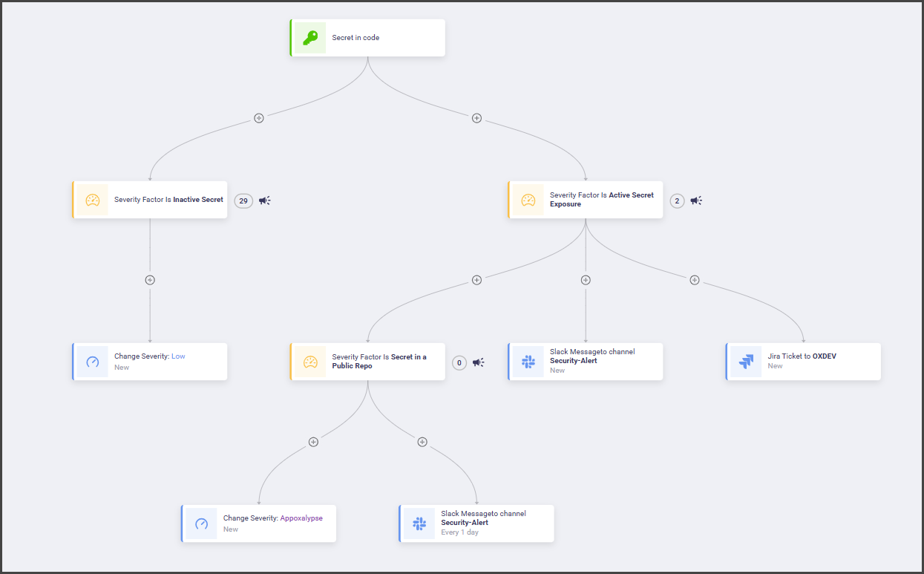
Task: Click the megaphone icon next to the 0 badge
Action: [479, 362]
